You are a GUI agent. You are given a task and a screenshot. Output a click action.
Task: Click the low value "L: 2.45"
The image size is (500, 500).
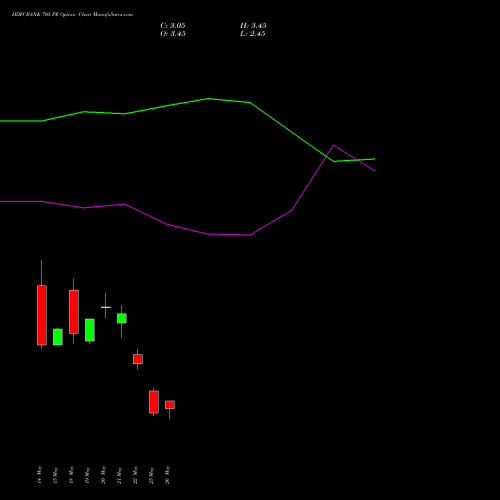[x=253, y=34]
